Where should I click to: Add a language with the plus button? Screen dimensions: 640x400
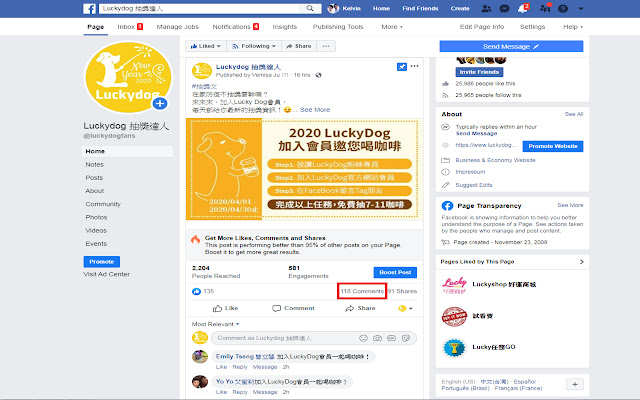575,384
